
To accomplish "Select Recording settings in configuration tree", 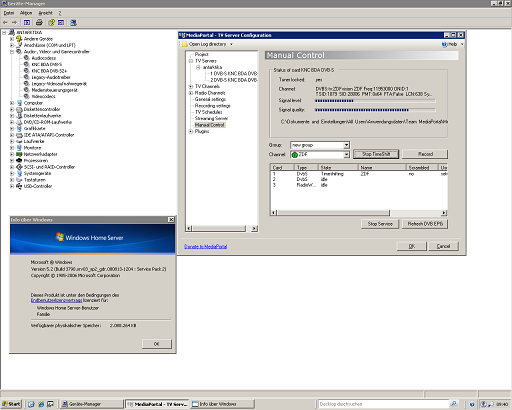I will [213, 106].
